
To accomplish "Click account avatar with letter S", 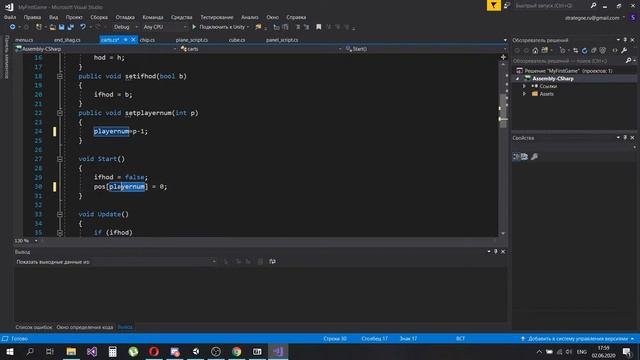I will 633,18.
